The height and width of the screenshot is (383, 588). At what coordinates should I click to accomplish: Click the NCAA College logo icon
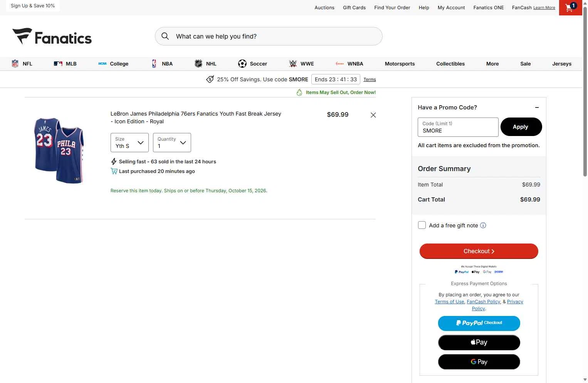(x=102, y=64)
